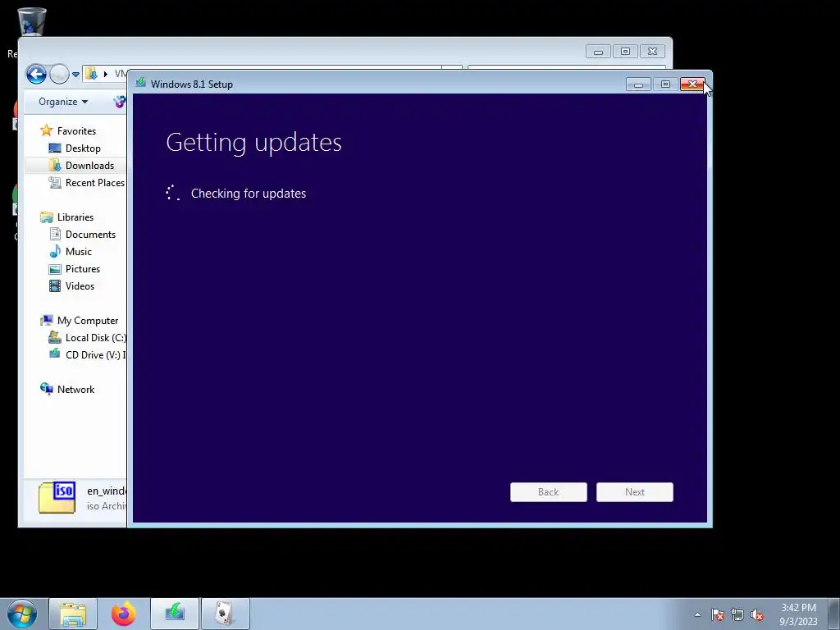Open Local Disk (C:) in navigation pane

(x=95, y=337)
